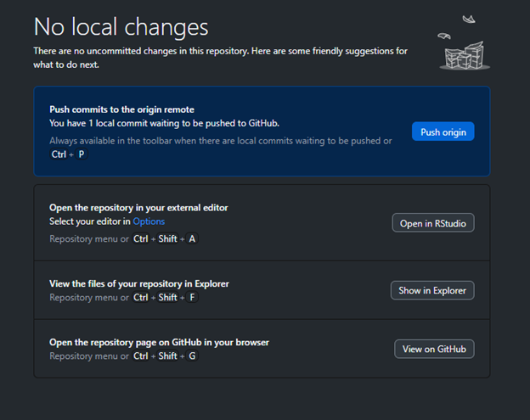Click the Show in Explorer button

[432, 290]
